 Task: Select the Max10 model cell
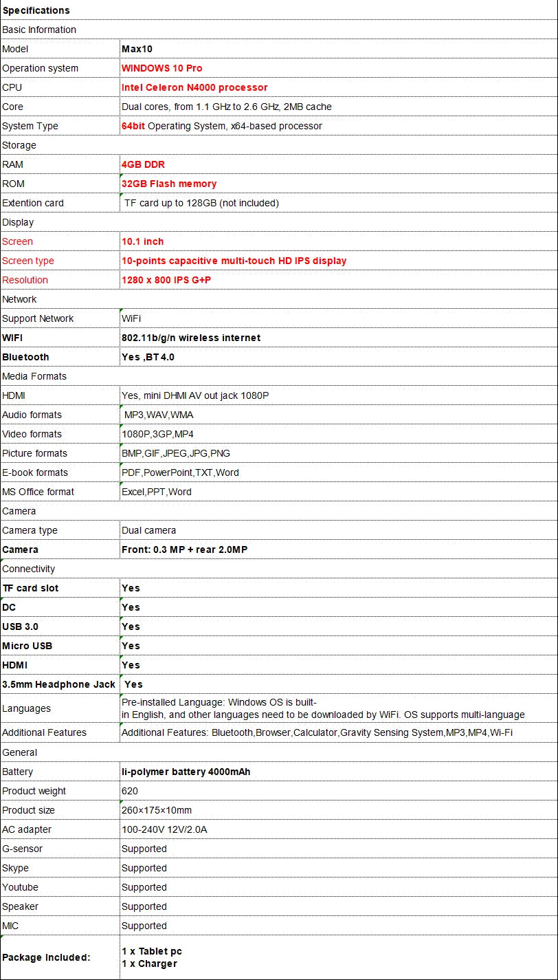(339, 49)
